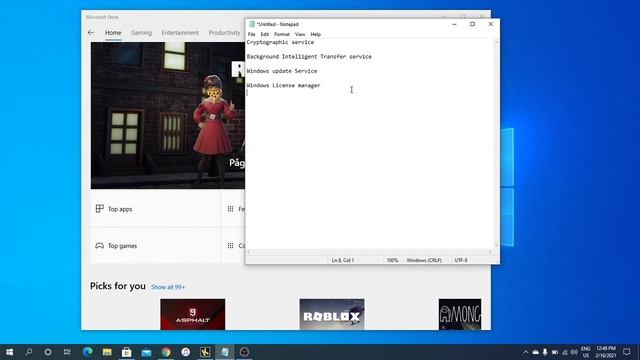Open the File menu in Notepad
The height and width of the screenshot is (360, 640).
click(x=251, y=34)
